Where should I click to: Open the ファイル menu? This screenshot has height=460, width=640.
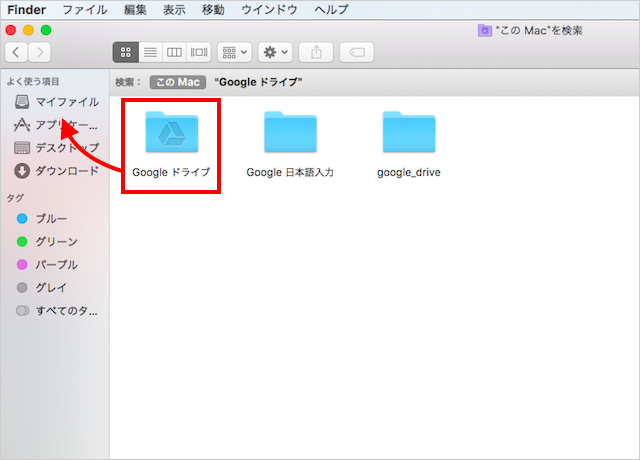click(x=85, y=9)
